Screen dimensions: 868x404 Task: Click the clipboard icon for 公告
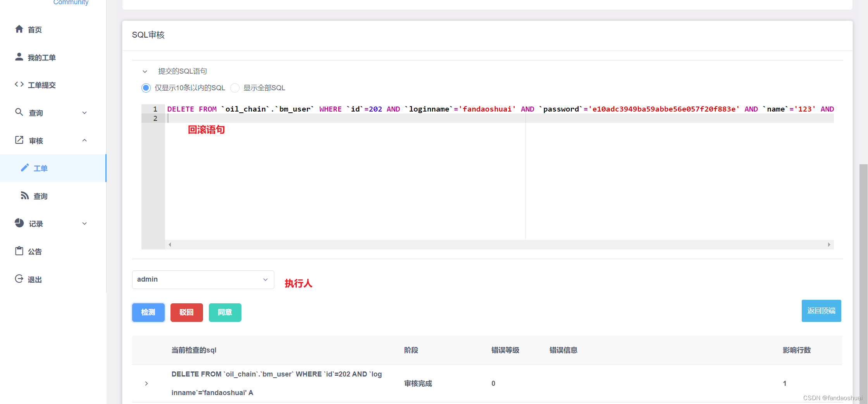(19, 251)
